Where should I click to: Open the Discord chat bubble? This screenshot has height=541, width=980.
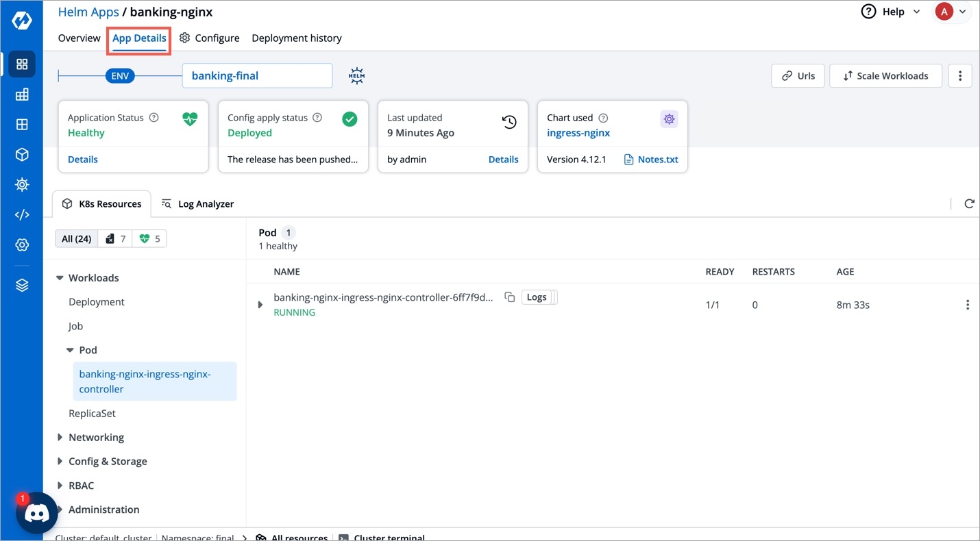click(36, 513)
